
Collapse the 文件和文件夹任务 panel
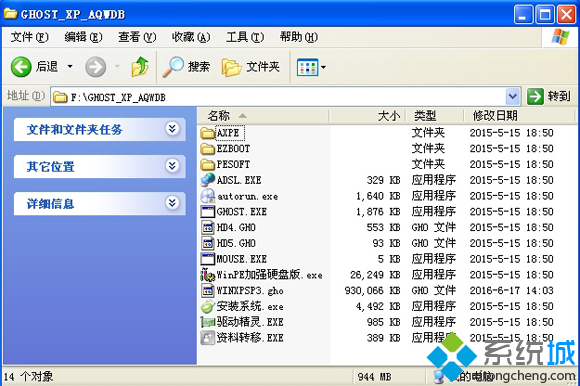pyautogui.click(x=172, y=129)
